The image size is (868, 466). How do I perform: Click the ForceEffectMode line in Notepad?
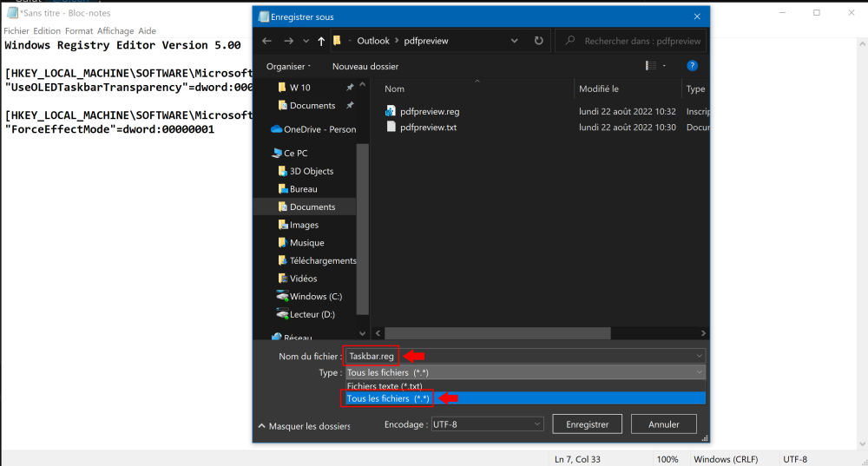point(109,129)
